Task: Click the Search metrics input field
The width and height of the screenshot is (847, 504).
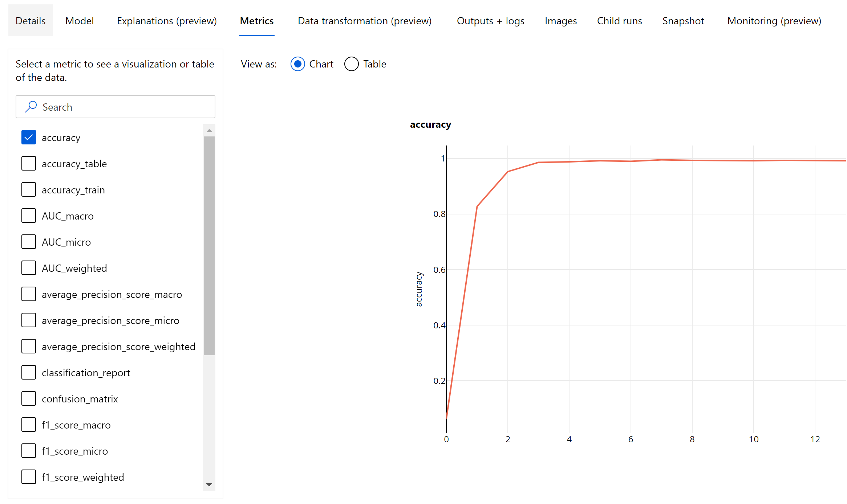Action: tap(115, 107)
